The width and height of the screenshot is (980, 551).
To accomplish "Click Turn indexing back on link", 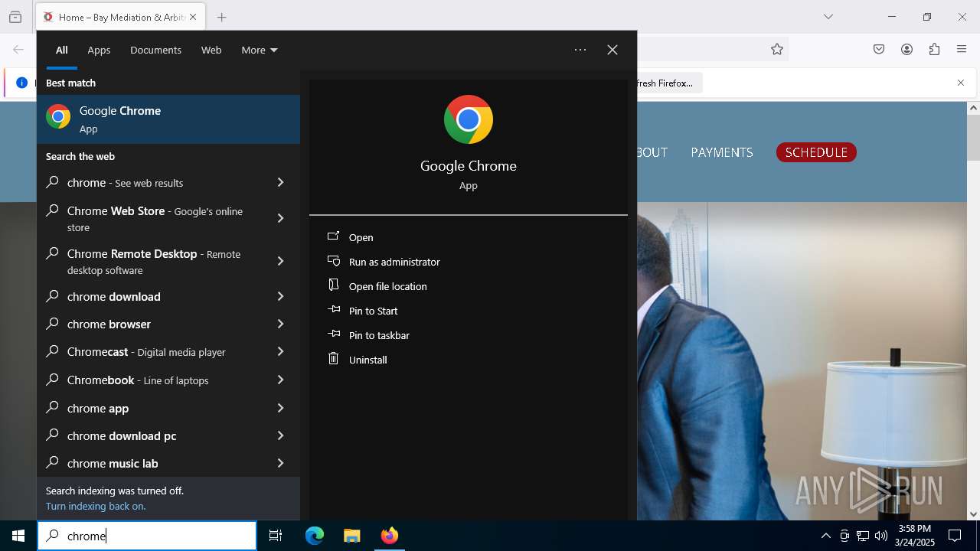I will point(96,506).
